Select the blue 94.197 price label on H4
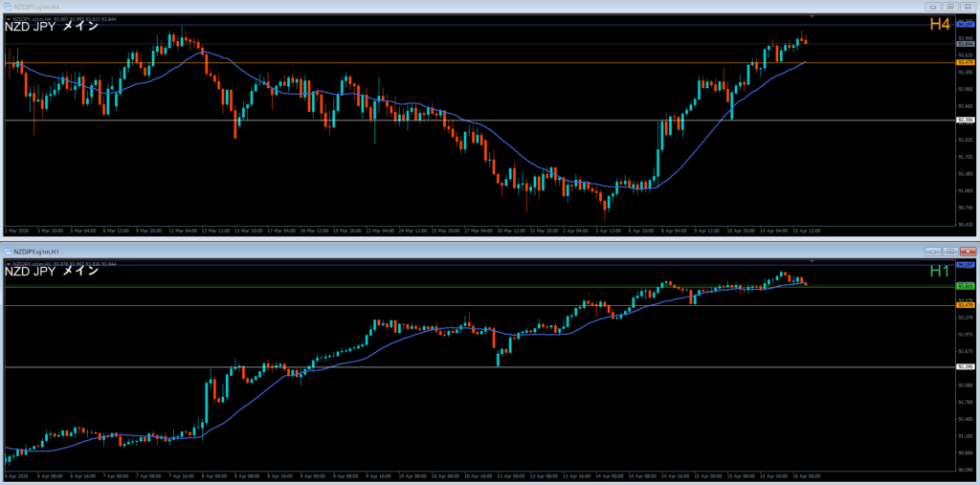980x485 pixels. 965,24
